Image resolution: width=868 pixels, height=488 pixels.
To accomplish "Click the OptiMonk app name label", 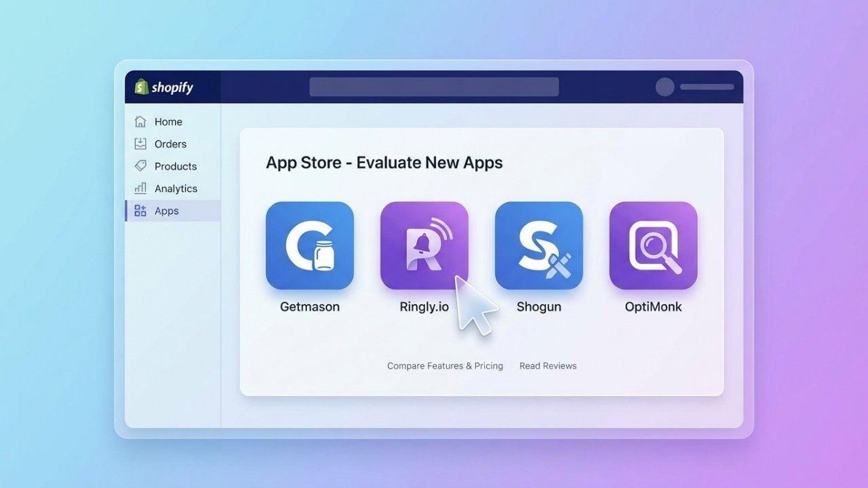I will click(x=653, y=307).
